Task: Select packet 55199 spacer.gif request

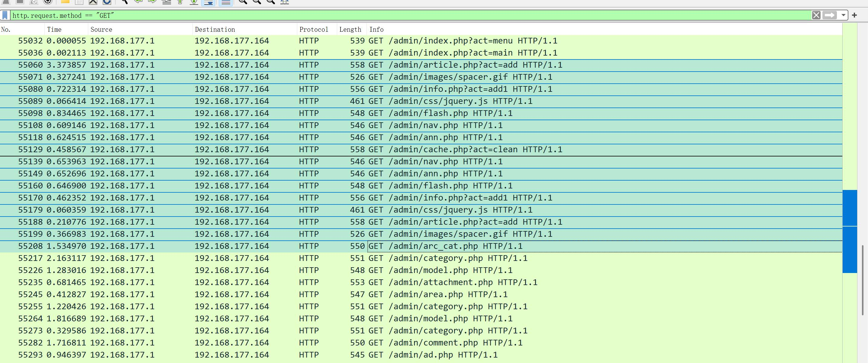Action: pyautogui.click(x=421, y=235)
